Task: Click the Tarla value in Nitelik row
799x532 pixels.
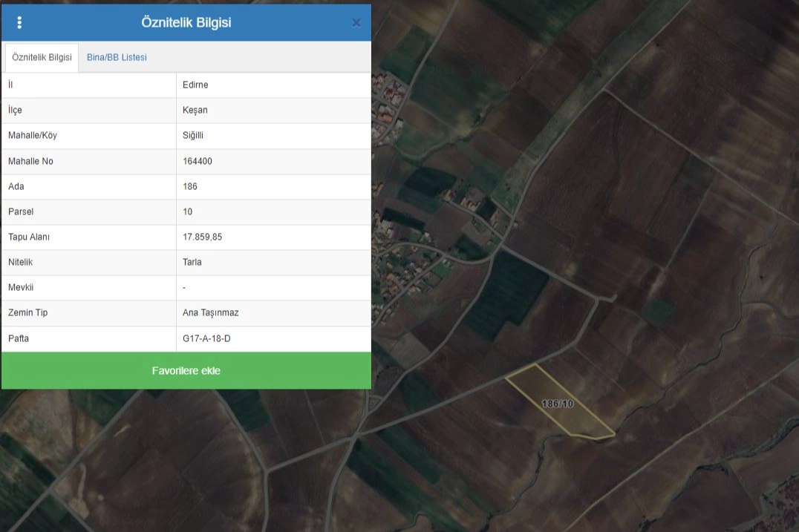Action: coord(192,262)
